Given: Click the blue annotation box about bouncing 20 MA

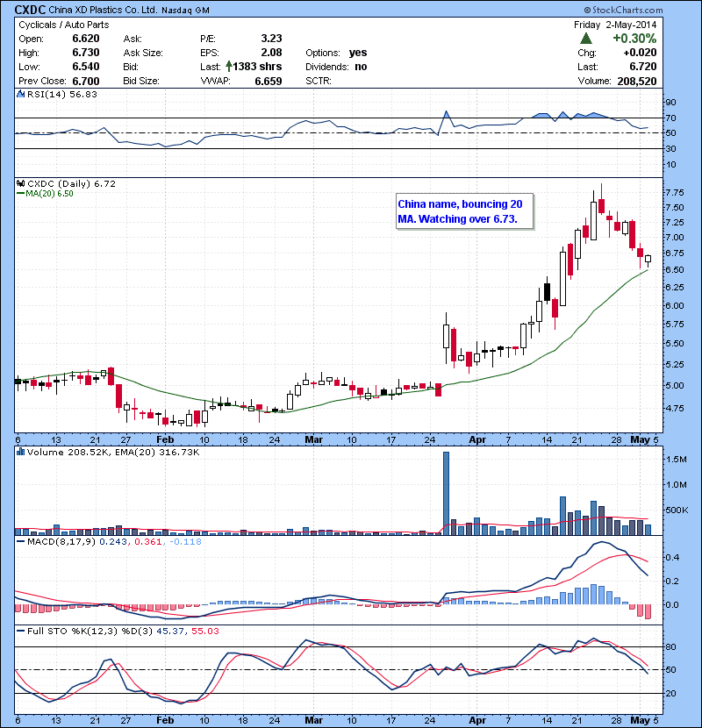Looking at the screenshot, I should [464, 211].
